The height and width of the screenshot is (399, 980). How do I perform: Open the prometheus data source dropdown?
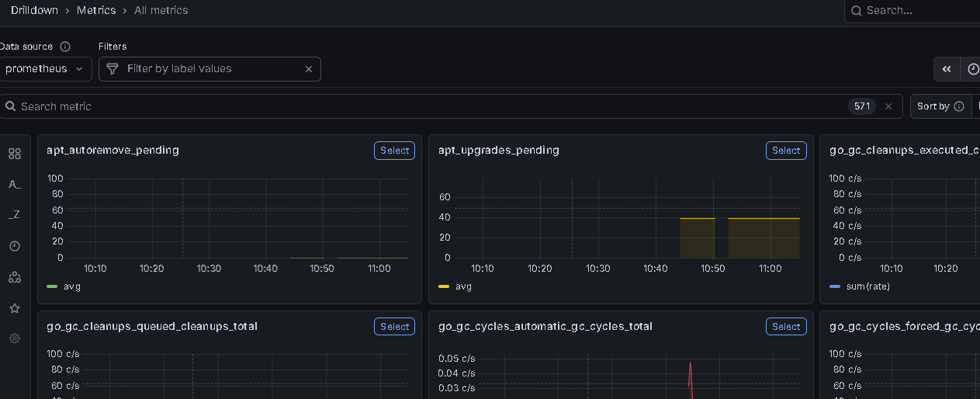pos(45,69)
